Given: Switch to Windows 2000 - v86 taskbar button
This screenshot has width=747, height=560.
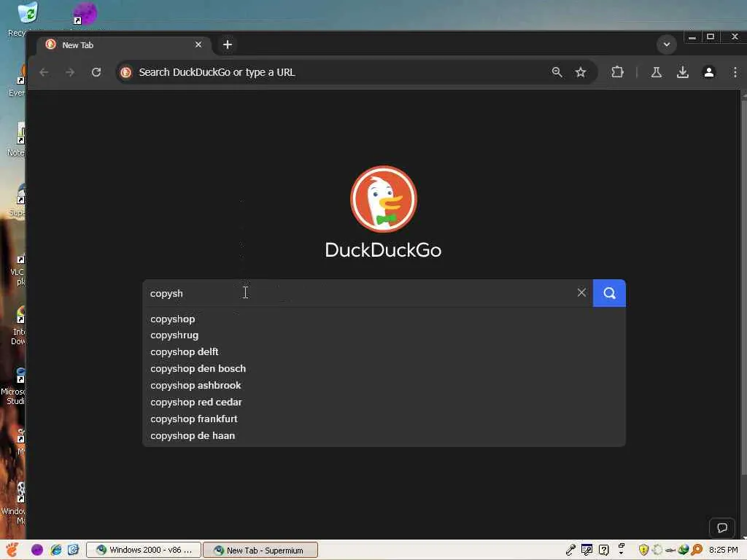Looking at the screenshot, I should click(x=144, y=550).
